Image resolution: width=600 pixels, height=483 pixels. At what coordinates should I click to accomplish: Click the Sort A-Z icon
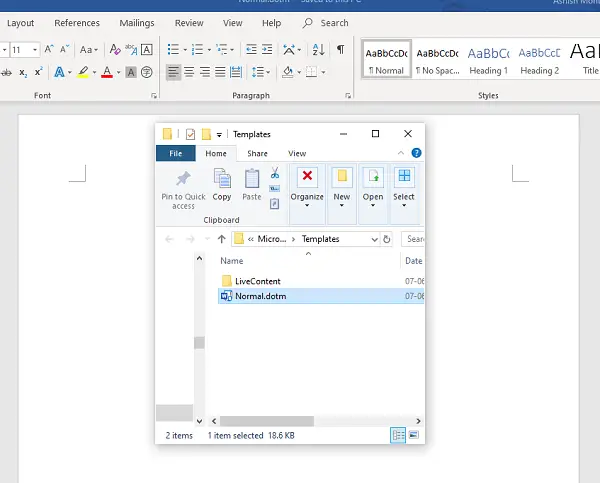coord(319,49)
